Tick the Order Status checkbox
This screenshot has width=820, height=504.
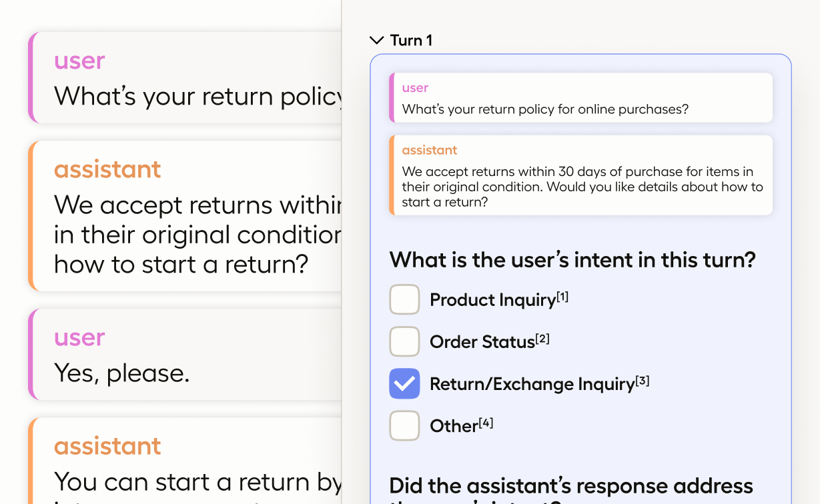404,342
